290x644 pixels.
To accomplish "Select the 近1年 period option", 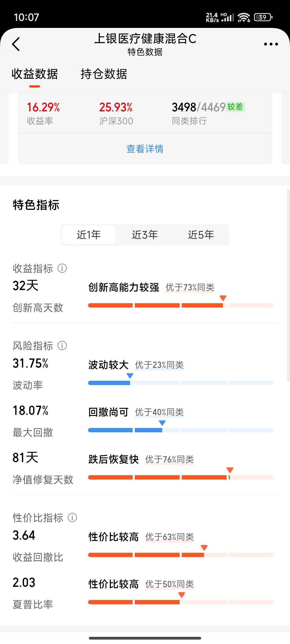I will tap(89, 235).
